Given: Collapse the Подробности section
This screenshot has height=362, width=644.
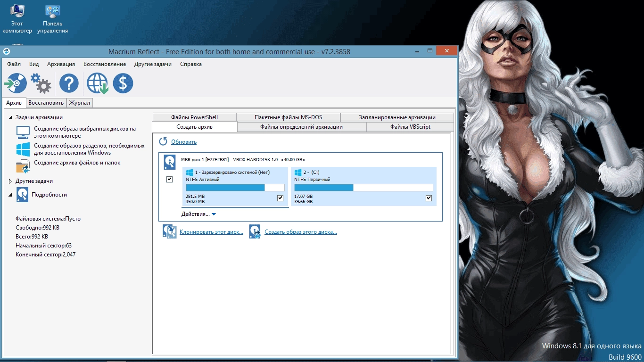Looking at the screenshot, I should 10,195.
